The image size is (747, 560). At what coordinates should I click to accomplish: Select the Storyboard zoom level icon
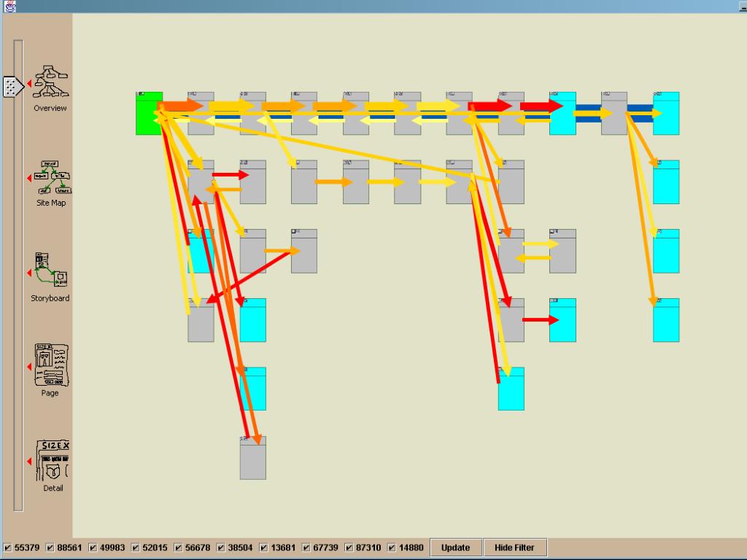point(51,270)
